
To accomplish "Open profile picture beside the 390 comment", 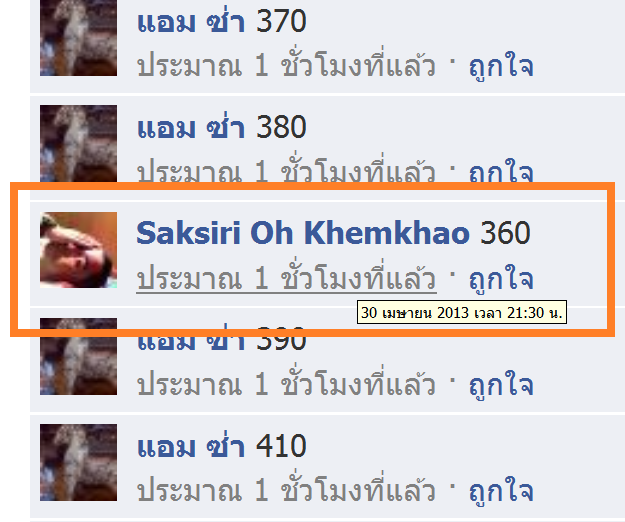I will tap(79, 357).
